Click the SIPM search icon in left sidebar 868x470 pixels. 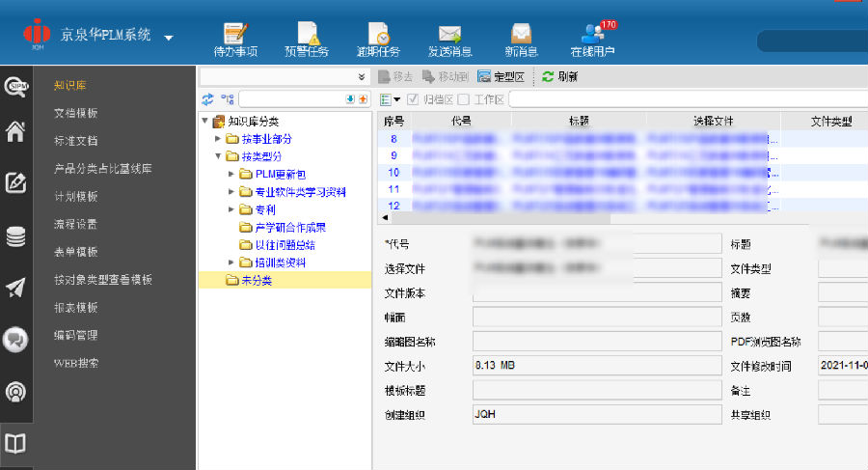16,87
